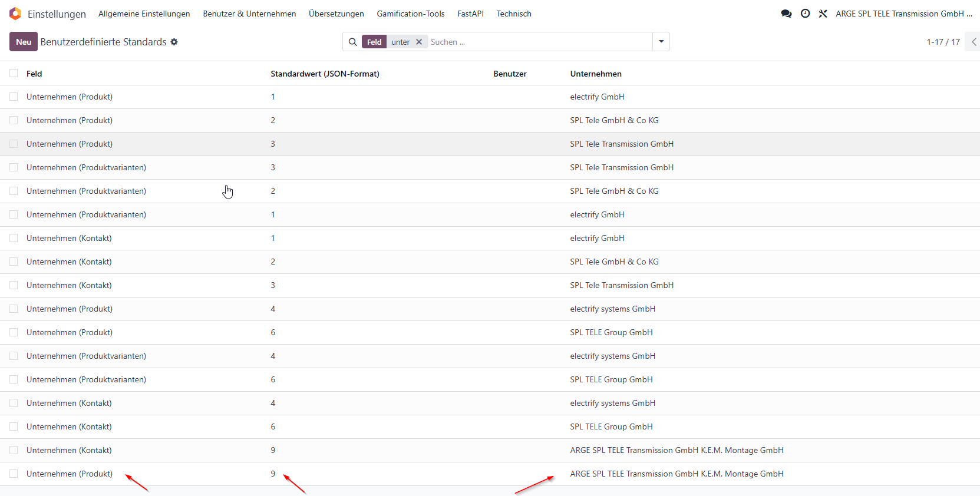
Task: Click the Neu button
Action: 24,42
